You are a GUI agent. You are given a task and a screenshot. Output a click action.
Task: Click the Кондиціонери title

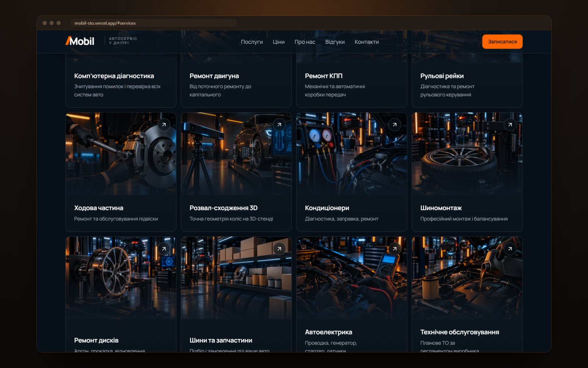(327, 208)
